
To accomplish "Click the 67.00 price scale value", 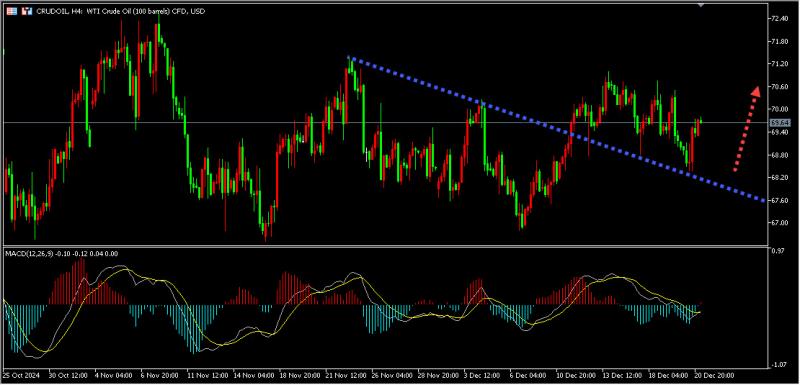I will (781, 223).
